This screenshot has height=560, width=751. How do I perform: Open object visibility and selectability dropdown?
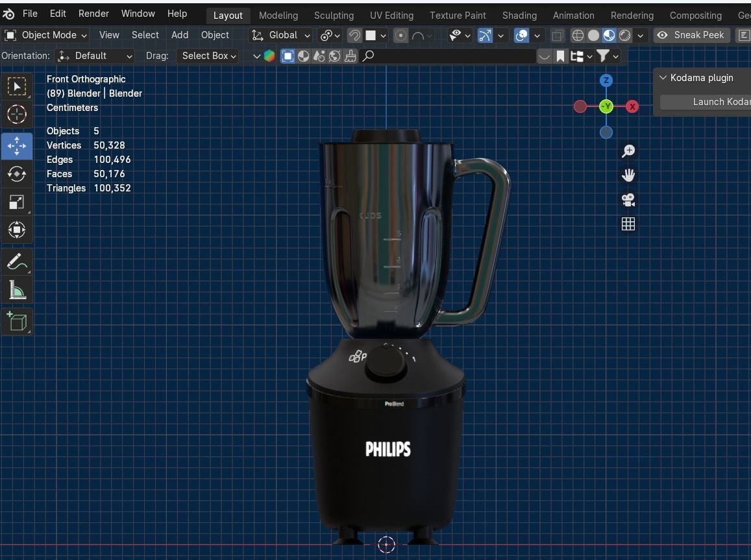460,36
